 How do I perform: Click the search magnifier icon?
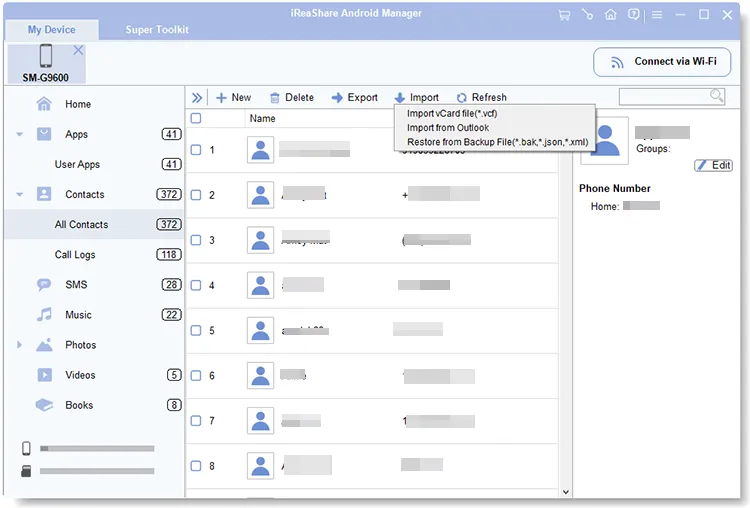click(x=716, y=96)
